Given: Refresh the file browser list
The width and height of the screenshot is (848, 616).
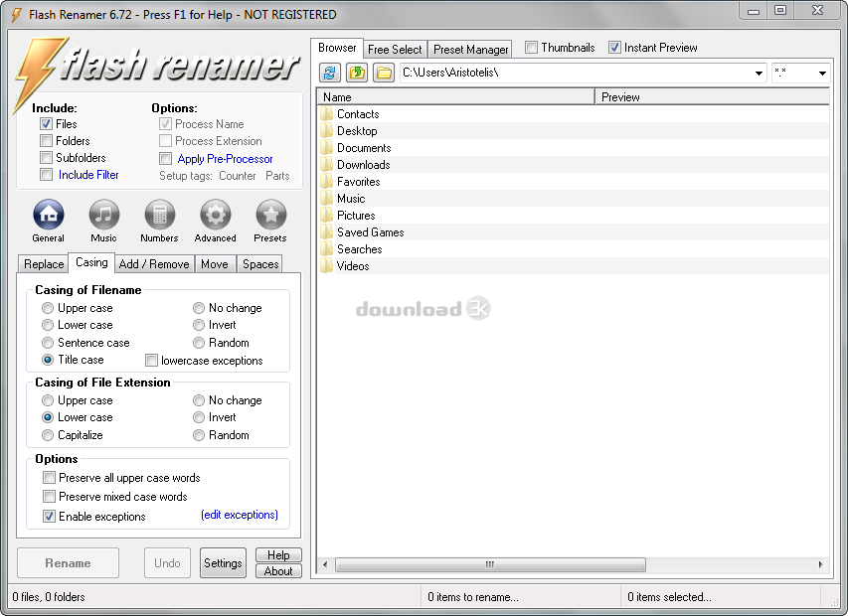Looking at the screenshot, I should [x=330, y=73].
